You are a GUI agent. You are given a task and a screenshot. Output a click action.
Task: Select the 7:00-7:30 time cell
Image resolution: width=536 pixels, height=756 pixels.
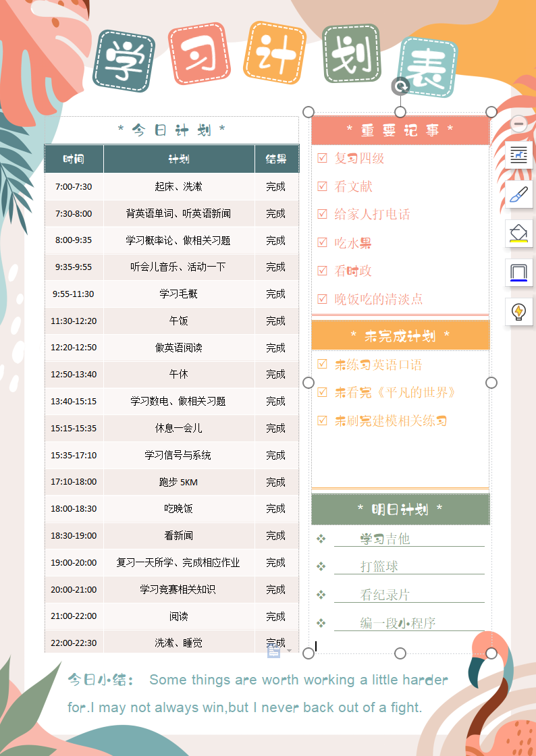74,187
